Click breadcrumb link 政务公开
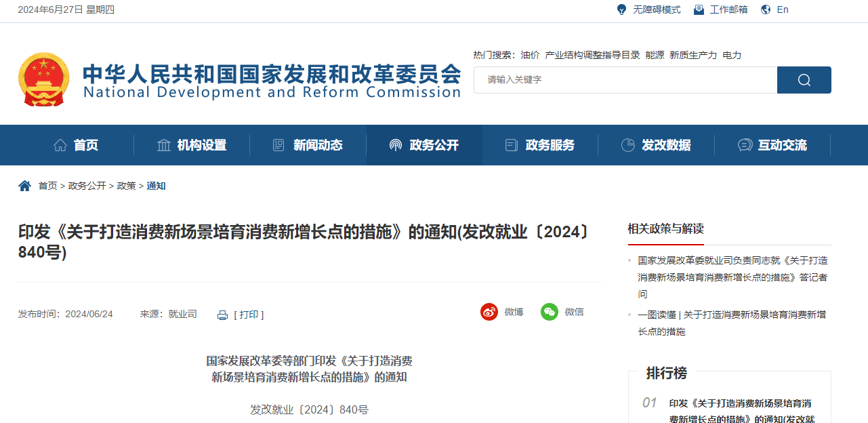 tap(87, 186)
